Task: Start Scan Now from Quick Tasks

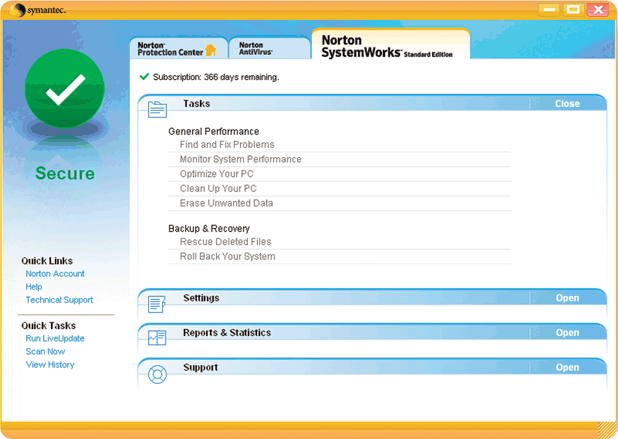Action: [x=45, y=351]
